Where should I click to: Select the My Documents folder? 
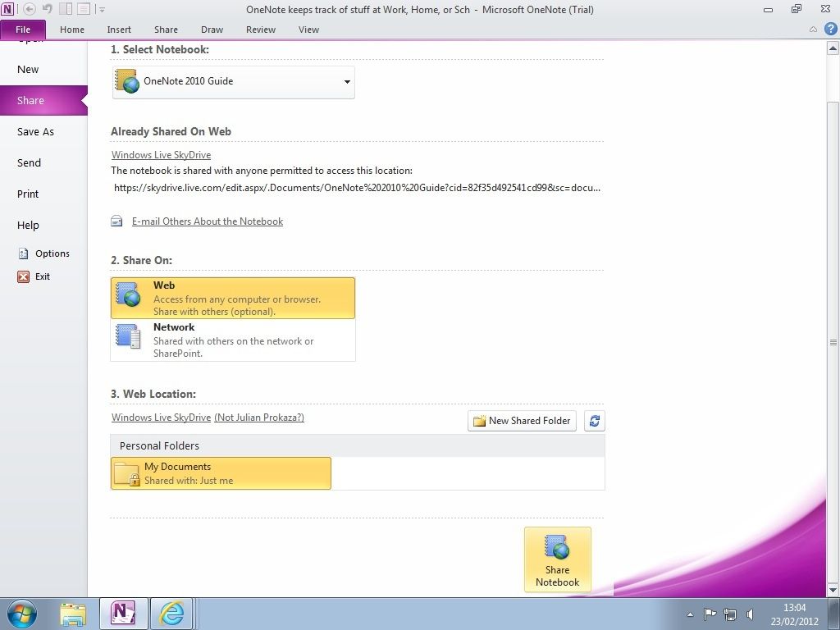(221, 473)
